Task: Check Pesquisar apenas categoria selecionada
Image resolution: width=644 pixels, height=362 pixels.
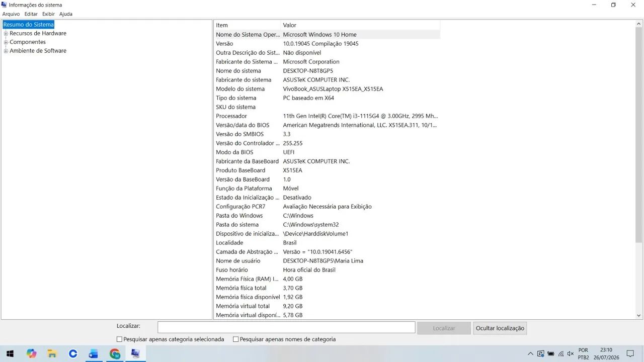Action: tap(119, 339)
